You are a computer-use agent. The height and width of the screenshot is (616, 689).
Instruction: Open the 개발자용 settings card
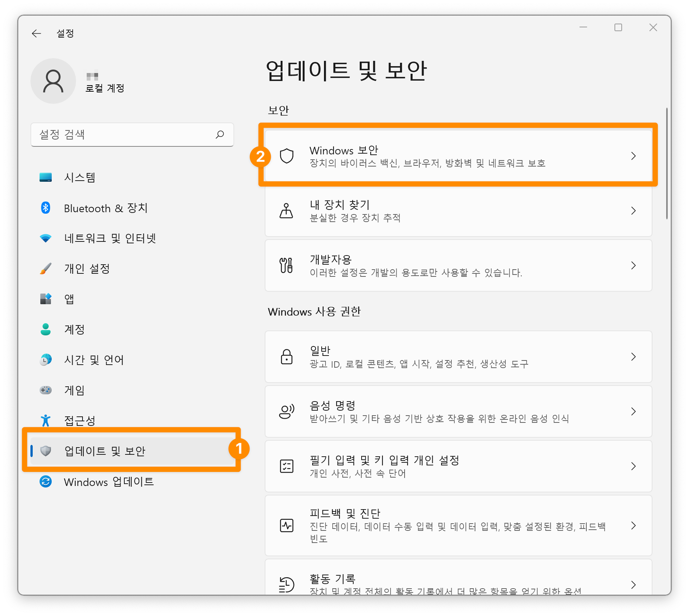point(459,265)
